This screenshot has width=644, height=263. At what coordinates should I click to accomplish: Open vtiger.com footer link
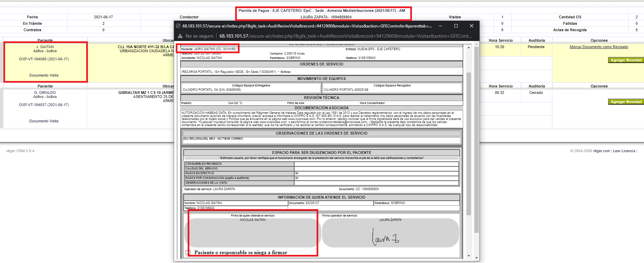coord(601,151)
